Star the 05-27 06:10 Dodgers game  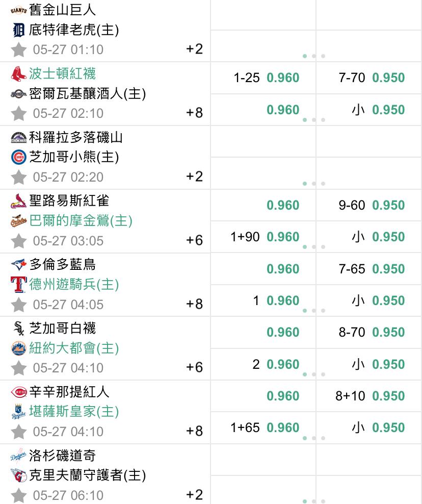point(19,495)
